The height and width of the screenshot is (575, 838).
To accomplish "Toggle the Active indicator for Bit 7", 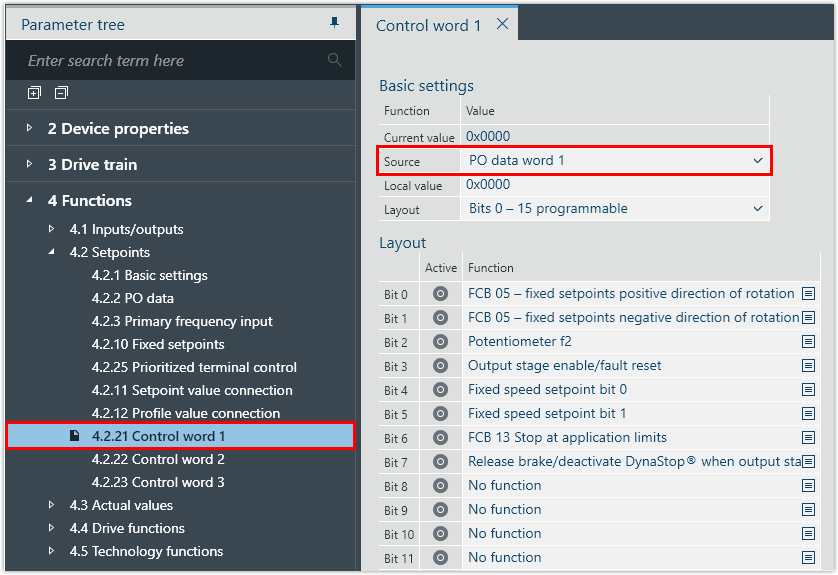I will [440, 462].
